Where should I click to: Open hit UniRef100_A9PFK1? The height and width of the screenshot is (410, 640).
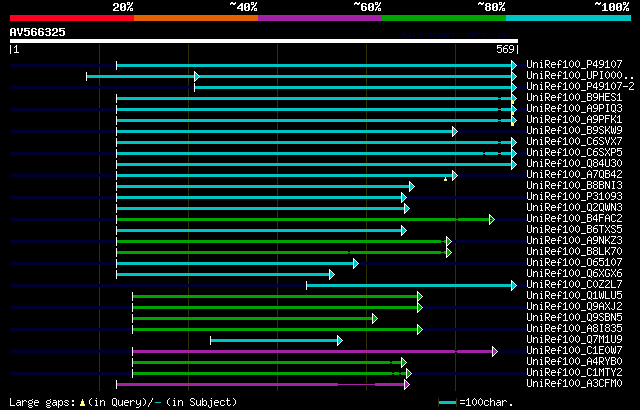point(574,120)
